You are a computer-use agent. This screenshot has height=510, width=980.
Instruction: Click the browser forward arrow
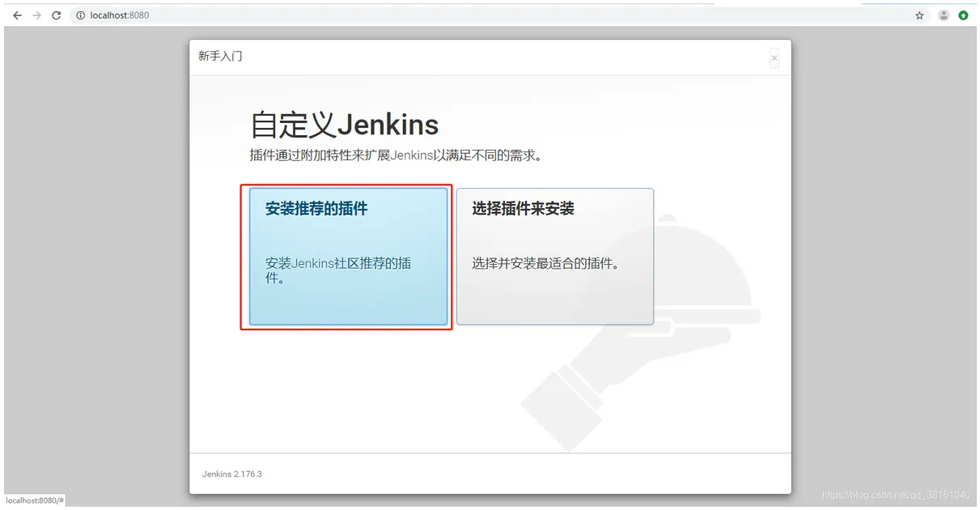click(36, 15)
